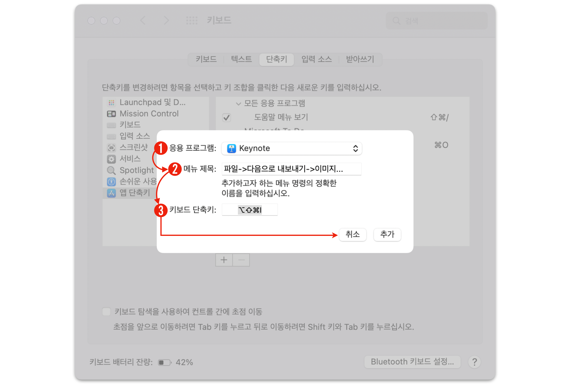570x392 pixels.
Task: Click the 추가 button in dialog
Action: [x=387, y=234]
